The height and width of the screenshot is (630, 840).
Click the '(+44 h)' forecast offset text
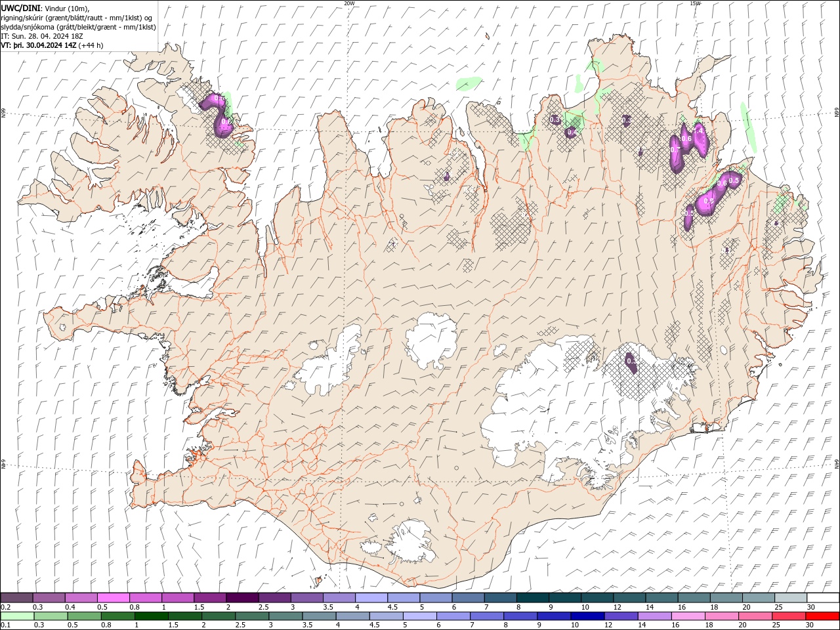pyautogui.click(x=91, y=45)
